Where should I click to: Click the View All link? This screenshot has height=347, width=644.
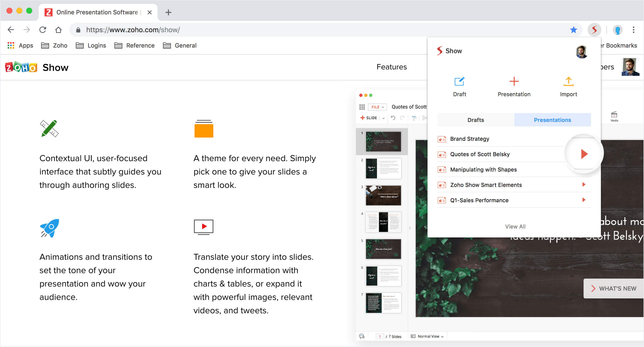[515, 226]
